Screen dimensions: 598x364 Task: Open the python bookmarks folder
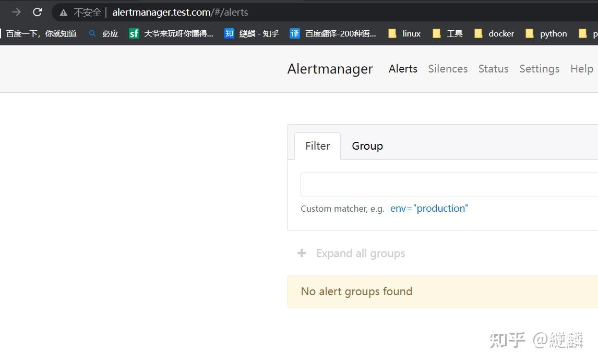(x=546, y=33)
